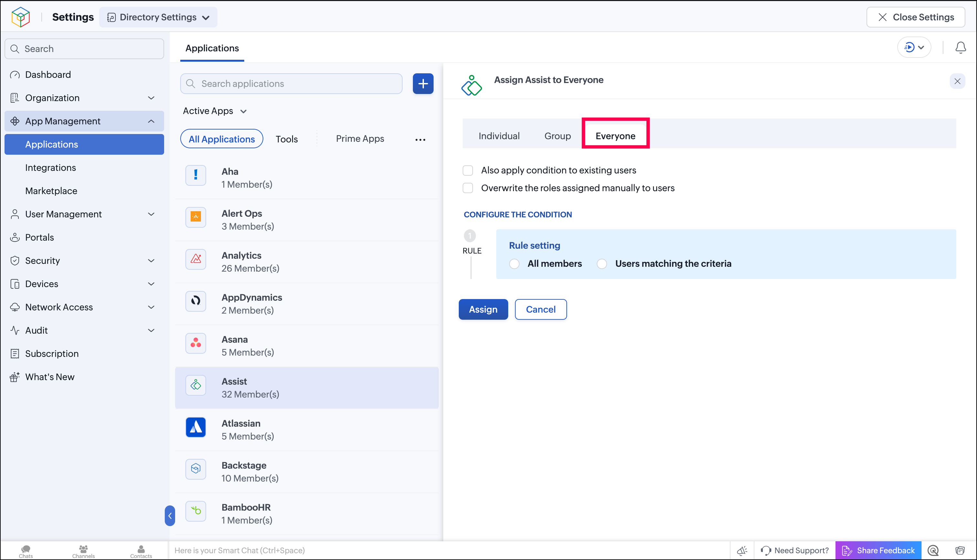
Task: Open Chats in the bottom bar
Action: click(x=26, y=551)
